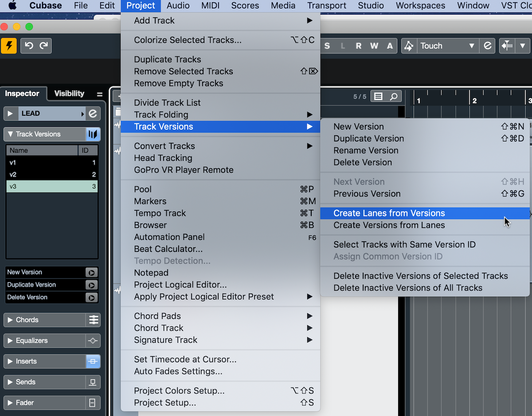Open the auto-scroll settings dropdown arrow
532x416 pixels.
[522, 46]
